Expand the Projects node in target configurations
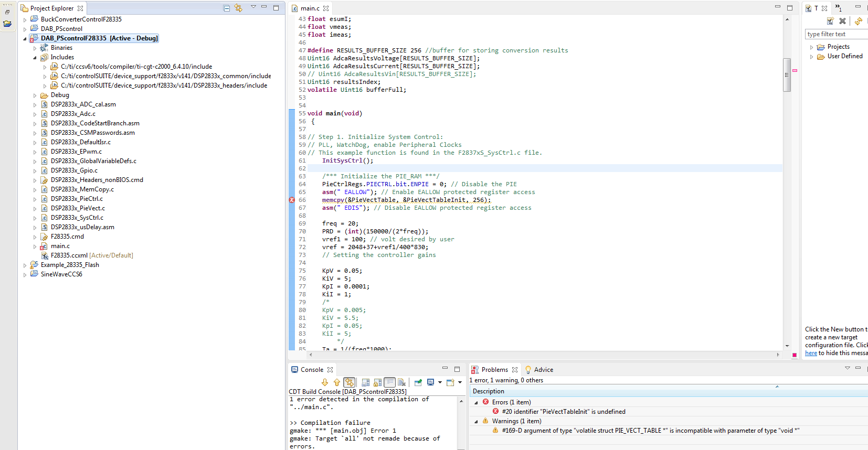The height and width of the screenshot is (450, 868). 811,47
